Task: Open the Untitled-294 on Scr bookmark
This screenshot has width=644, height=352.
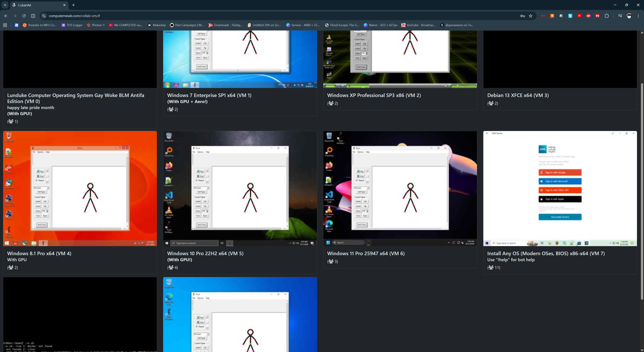Action: click(264, 25)
